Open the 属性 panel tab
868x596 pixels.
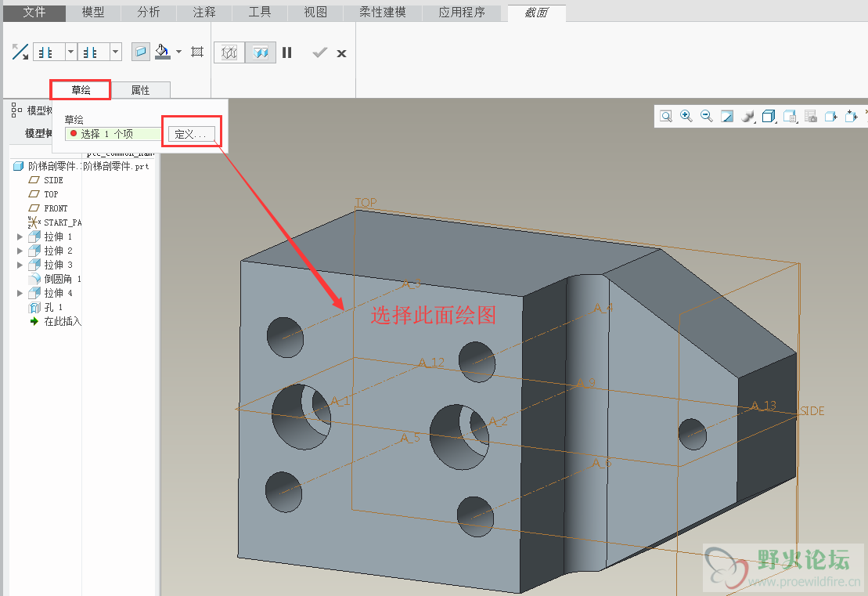coord(141,90)
